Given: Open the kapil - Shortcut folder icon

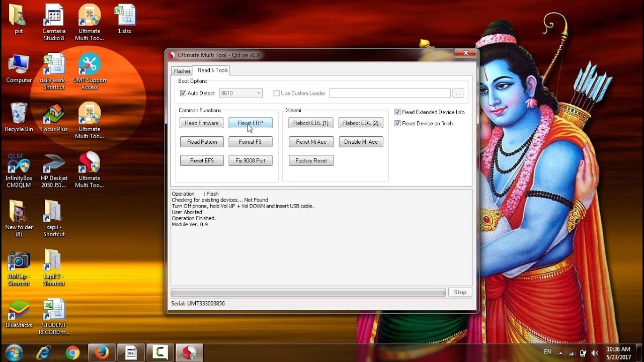Looking at the screenshot, I should pyautogui.click(x=54, y=219).
